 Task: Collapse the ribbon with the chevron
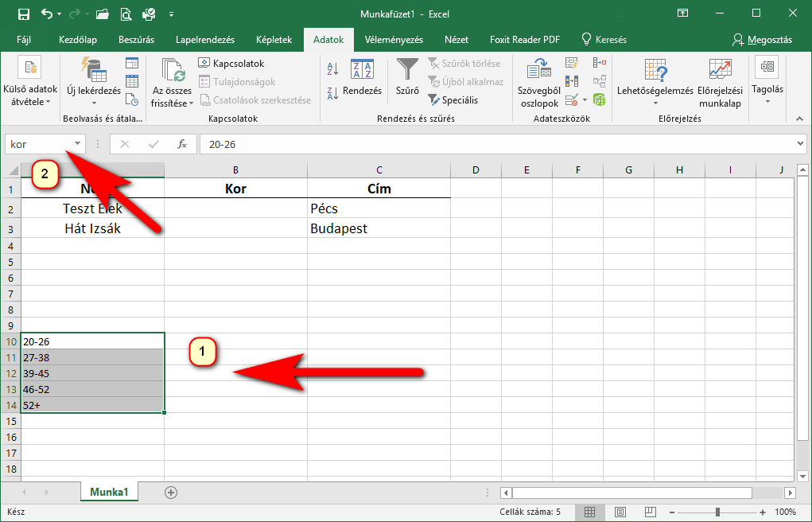coord(800,119)
